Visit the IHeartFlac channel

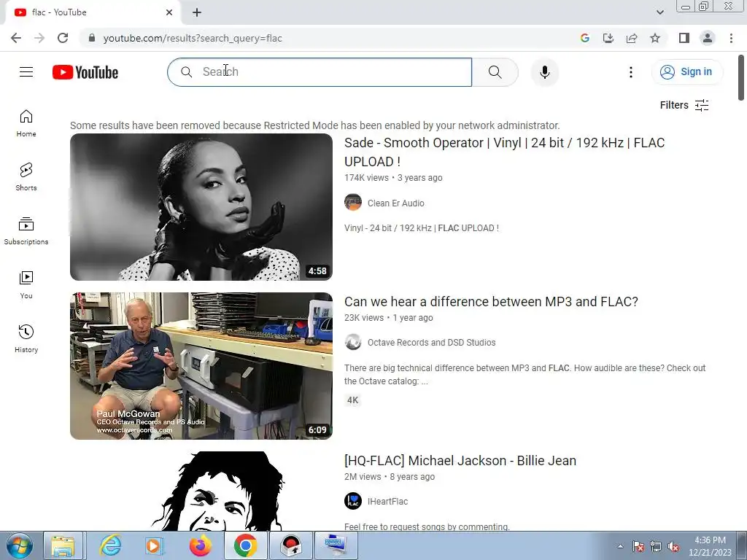(x=388, y=502)
